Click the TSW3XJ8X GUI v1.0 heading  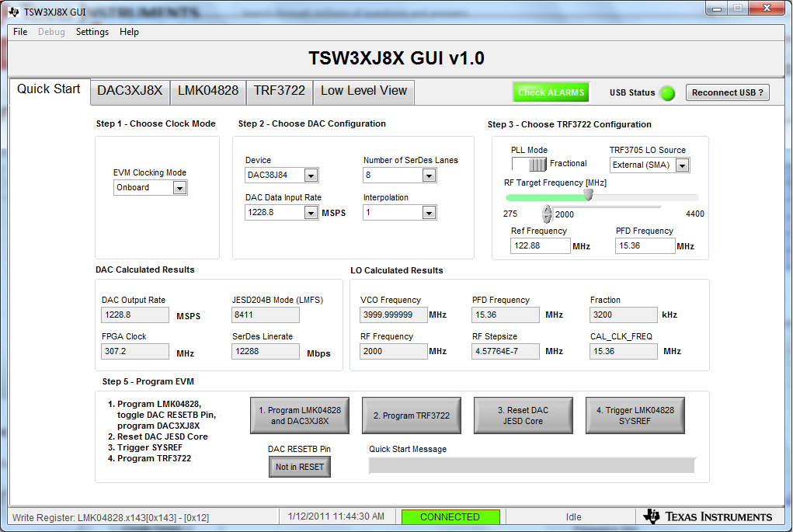[x=396, y=58]
